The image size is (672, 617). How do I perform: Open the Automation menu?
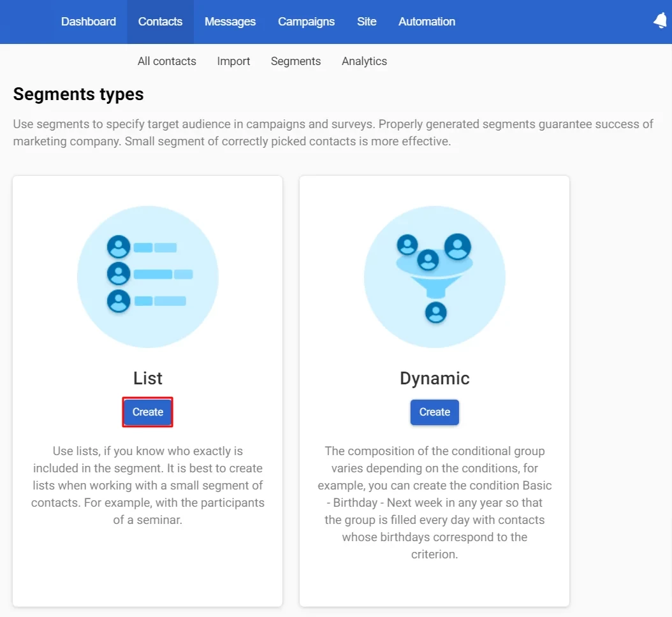[x=427, y=22]
